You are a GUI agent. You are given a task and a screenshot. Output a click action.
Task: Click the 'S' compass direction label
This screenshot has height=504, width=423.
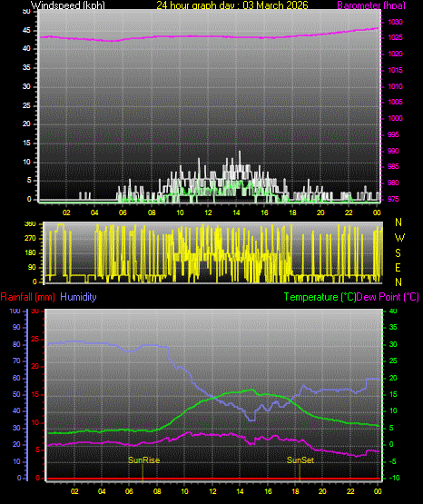pos(398,253)
